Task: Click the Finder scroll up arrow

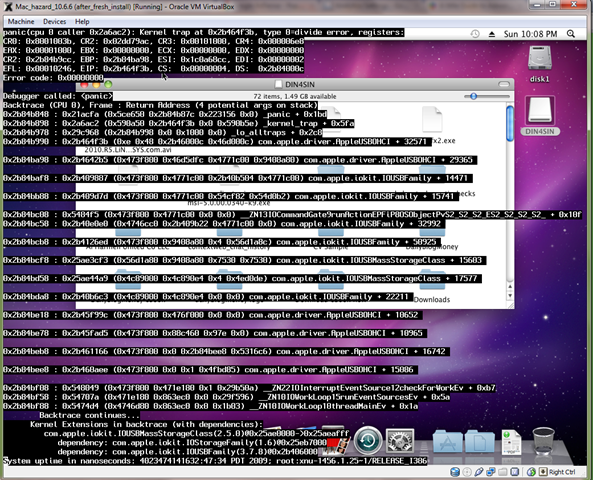Action: coord(510,287)
